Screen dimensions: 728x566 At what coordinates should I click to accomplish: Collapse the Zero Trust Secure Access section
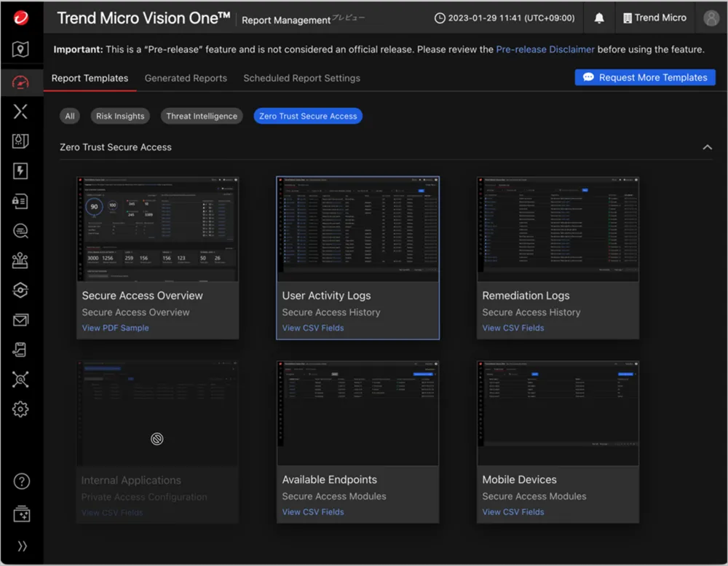[x=707, y=147]
